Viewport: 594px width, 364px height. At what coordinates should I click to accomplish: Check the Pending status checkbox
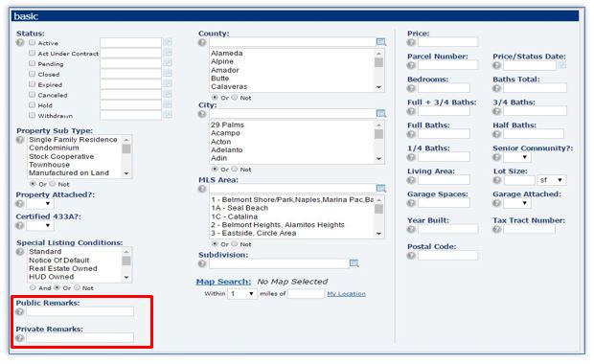(x=33, y=63)
